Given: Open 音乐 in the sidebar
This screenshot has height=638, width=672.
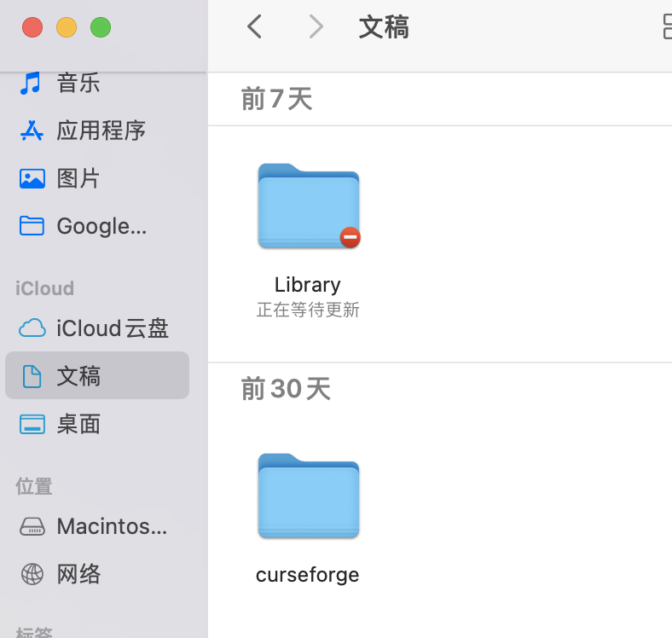Looking at the screenshot, I should pos(78,83).
